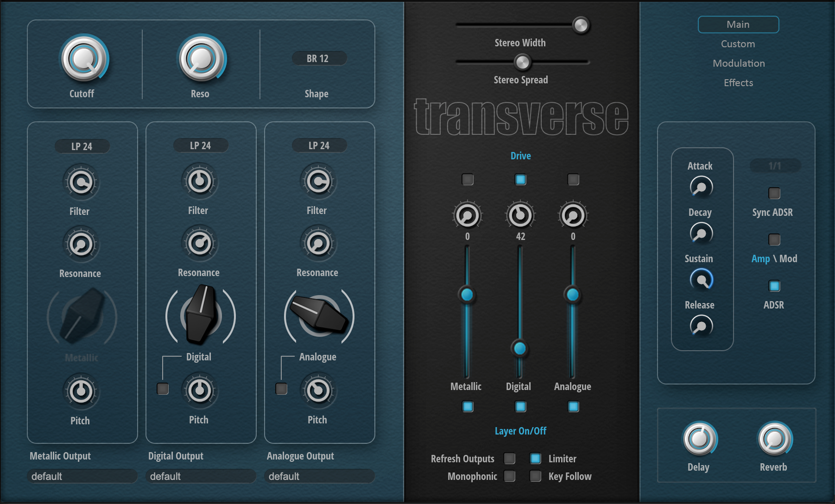Image resolution: width=835 pixels, height=504 pixels.
Task: Click Refresh Outputs
Action: point(510,458)
